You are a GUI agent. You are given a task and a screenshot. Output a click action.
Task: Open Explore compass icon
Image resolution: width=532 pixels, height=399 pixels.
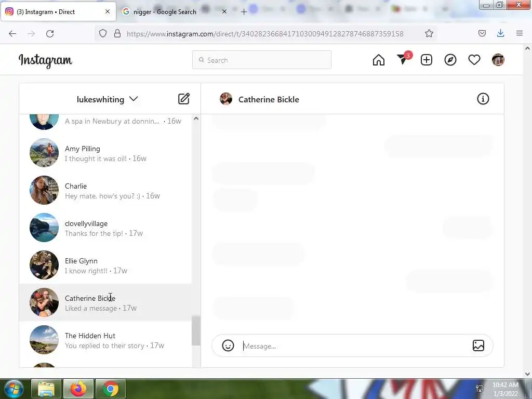[450, 60]
